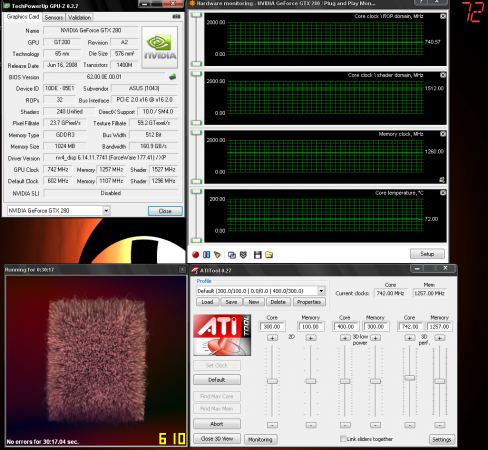Close the Core clock shader domain graph
The width and height of the screenshot is (488, 450).
443,75
